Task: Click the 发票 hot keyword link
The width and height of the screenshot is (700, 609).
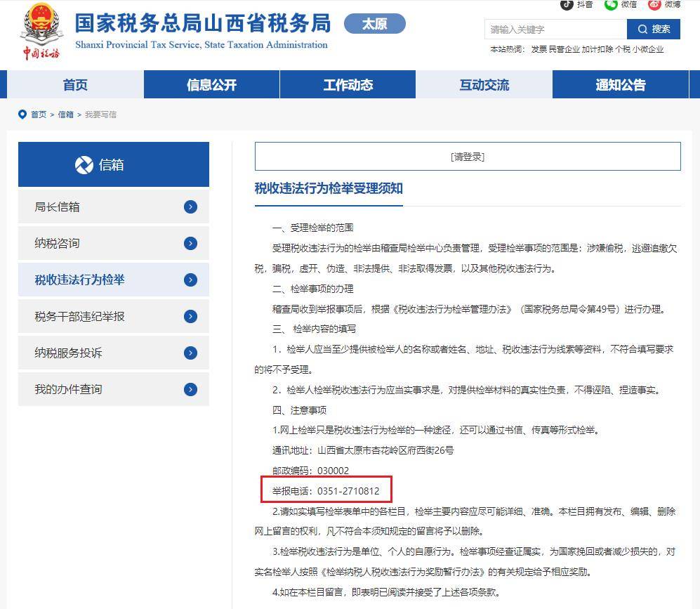Action: point(539,49)
